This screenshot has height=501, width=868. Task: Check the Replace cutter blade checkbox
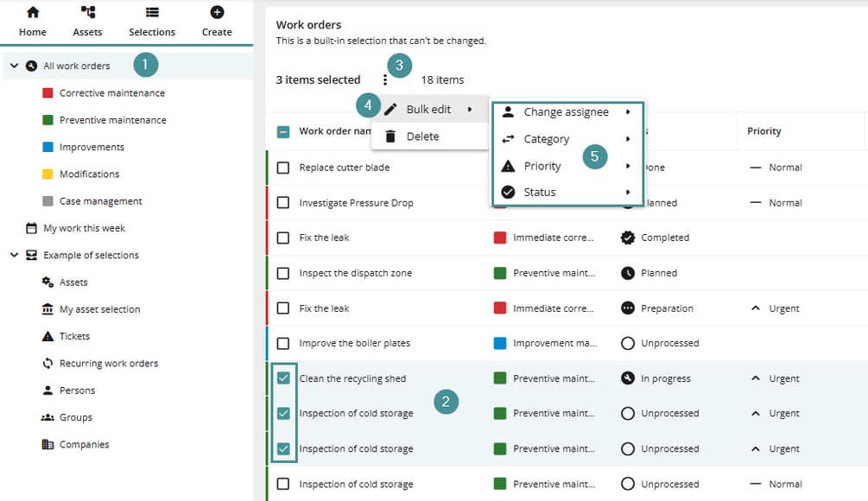coord(283,168)
